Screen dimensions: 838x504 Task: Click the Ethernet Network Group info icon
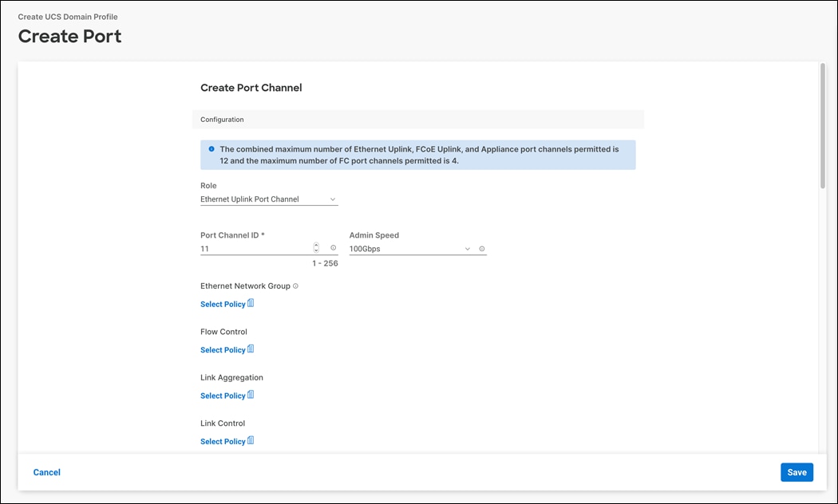coord(295,285)
